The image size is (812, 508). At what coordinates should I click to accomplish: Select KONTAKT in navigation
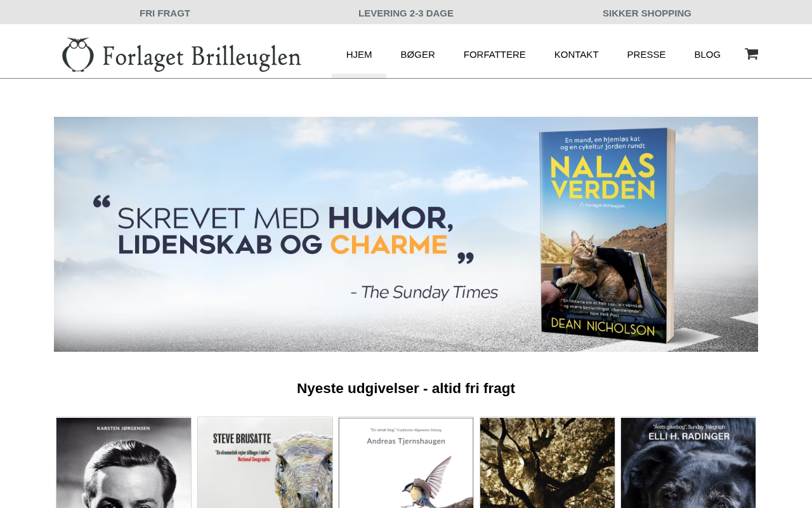click(x=576, y=55)
